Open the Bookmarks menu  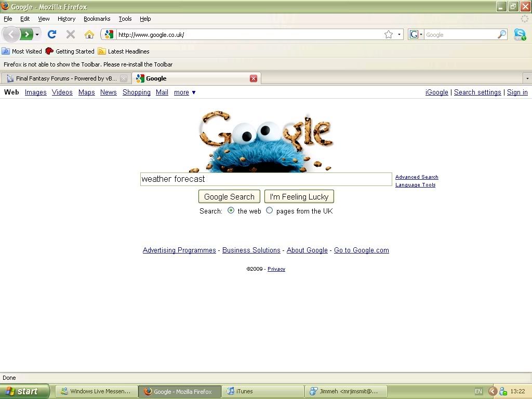click(x=97, y=19)
